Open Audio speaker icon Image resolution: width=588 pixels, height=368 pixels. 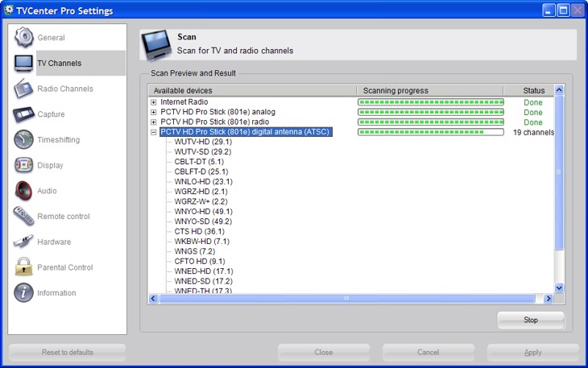[x=23, y=190]
